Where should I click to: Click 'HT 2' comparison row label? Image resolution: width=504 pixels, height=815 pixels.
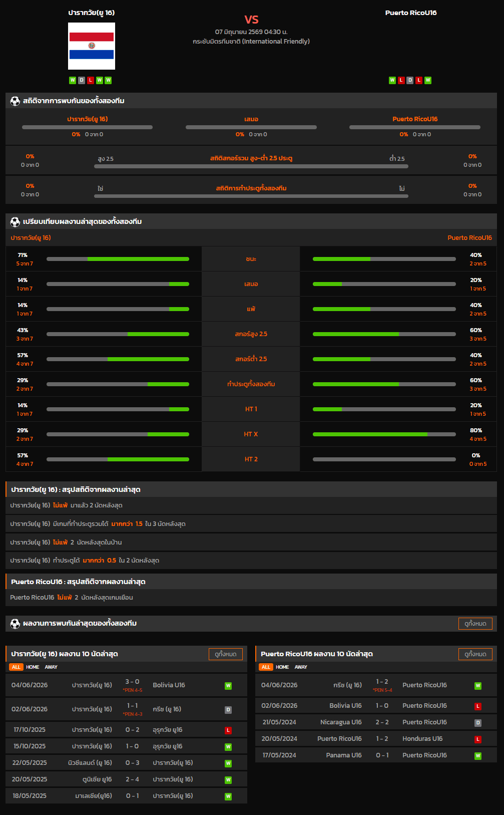click(x=251, y=459)
